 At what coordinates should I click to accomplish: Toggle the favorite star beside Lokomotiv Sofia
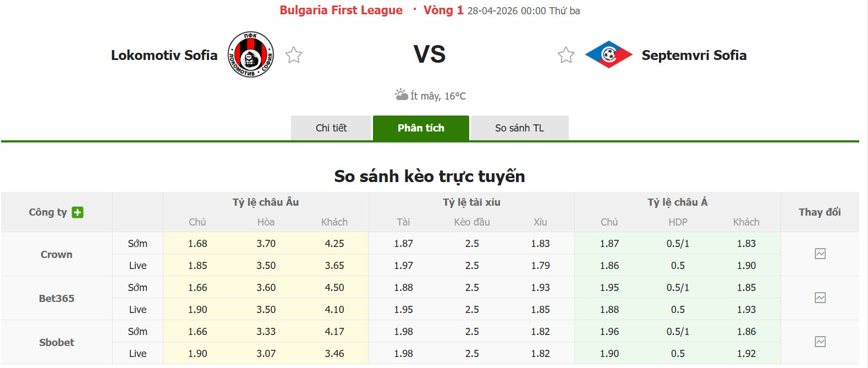coord(294,55)
